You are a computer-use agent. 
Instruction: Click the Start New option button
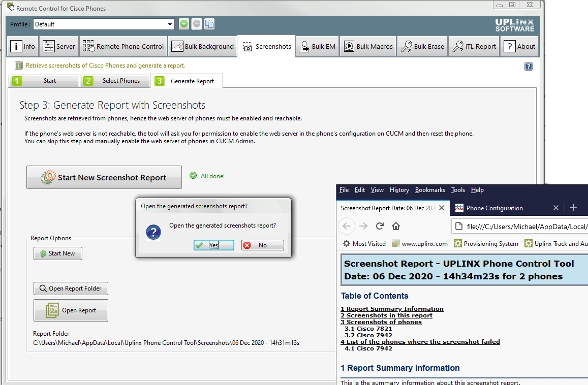pyautogui.click(x=58, y=253)
